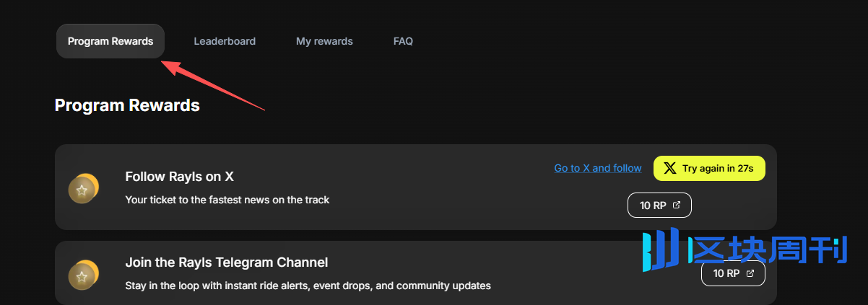Click the 'Follow Rayls on X' task title
Viewport: 868px width, 305px height.
click(179, 177)
